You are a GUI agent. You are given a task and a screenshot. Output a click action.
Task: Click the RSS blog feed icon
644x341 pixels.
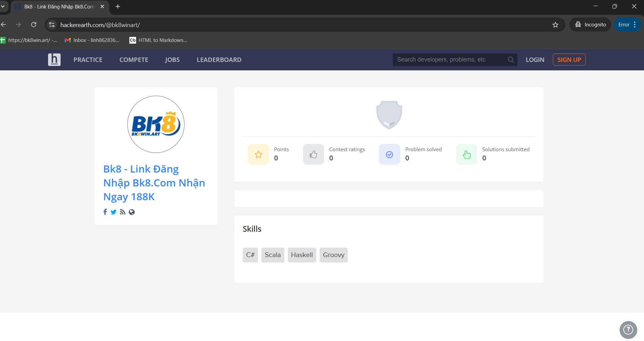click(x=123, y=212)
